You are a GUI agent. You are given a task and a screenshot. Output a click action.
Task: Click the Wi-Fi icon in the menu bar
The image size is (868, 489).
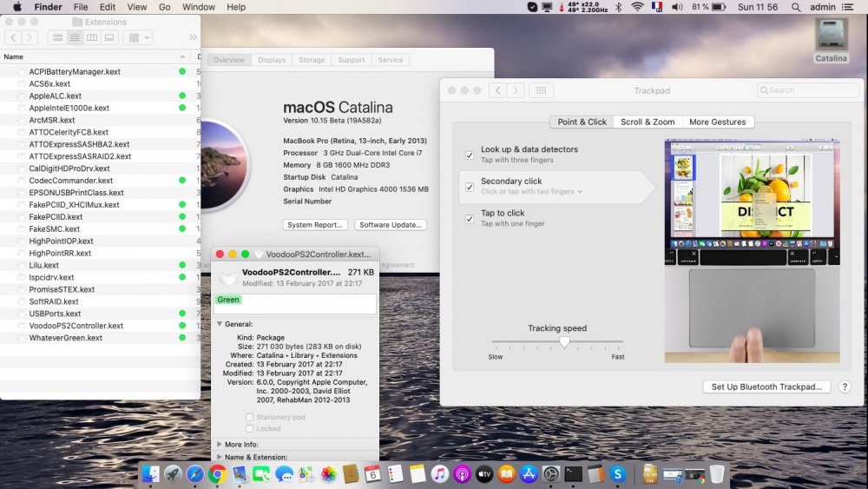[638, 7]
